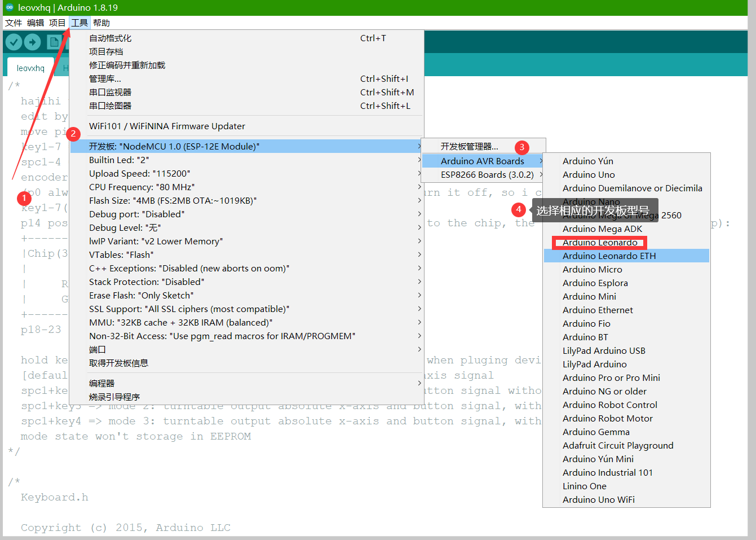Select Arduino Ethernet board

coord(626,310)
